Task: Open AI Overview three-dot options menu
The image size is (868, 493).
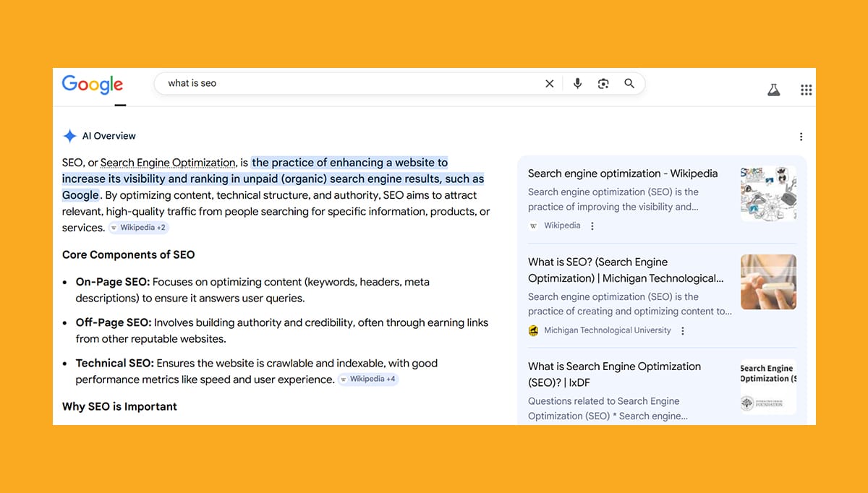Action: (x=801, y=137)
